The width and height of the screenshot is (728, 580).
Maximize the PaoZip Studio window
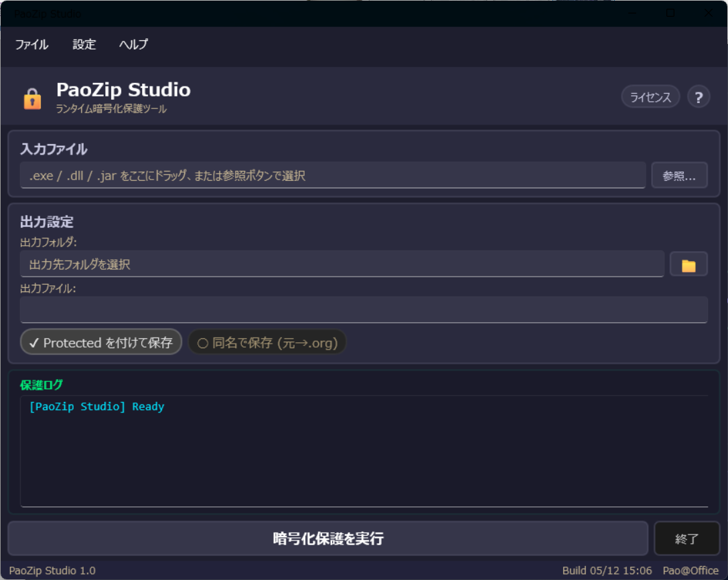coord(670,13)
